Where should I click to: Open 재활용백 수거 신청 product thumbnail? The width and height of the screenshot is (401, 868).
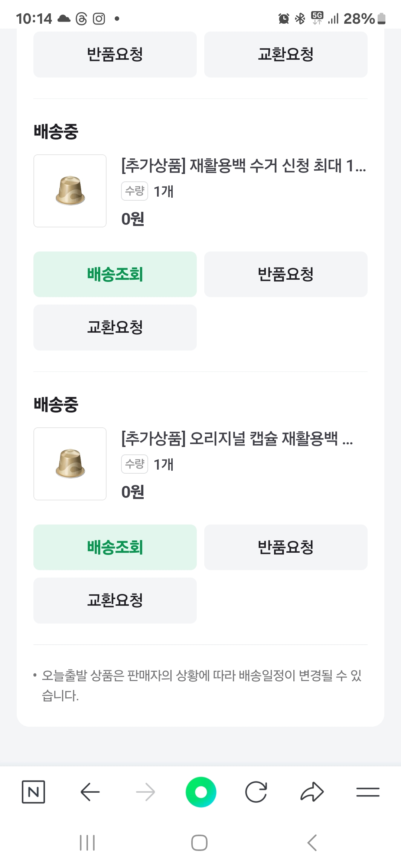[x=70, y=191]
